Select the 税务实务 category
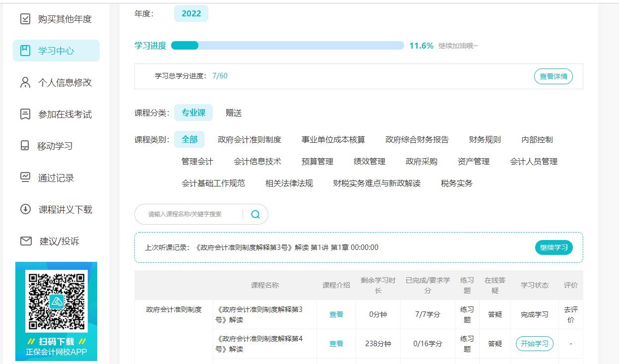The image size is (619, 364). click(x=455, y=183)
